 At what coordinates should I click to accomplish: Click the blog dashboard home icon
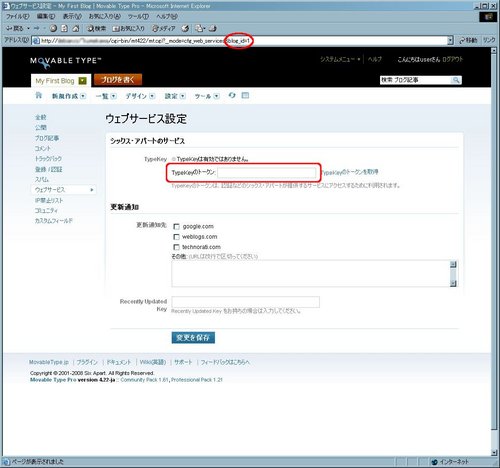[39, 96]
